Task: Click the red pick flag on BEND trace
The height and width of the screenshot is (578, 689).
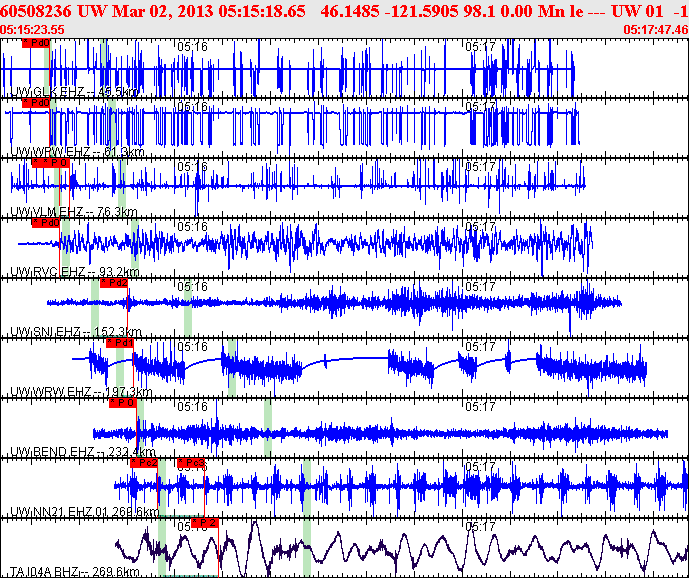Action: 122,403
